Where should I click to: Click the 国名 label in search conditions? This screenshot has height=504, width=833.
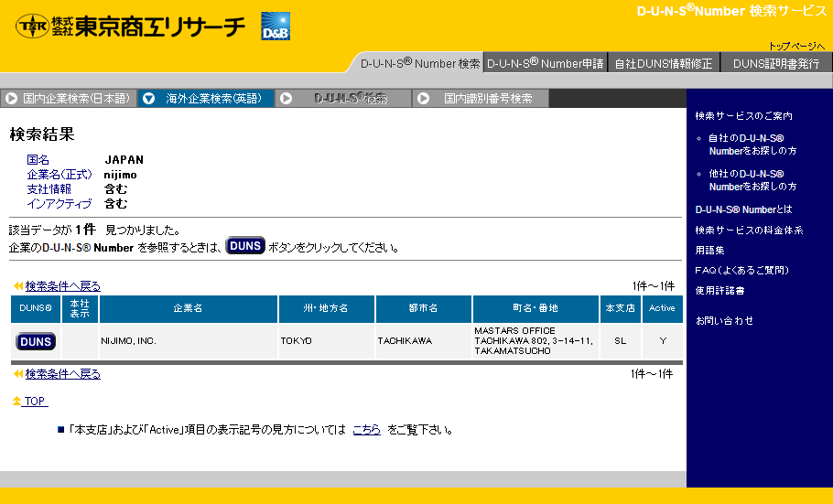click(x=38, y=160)
